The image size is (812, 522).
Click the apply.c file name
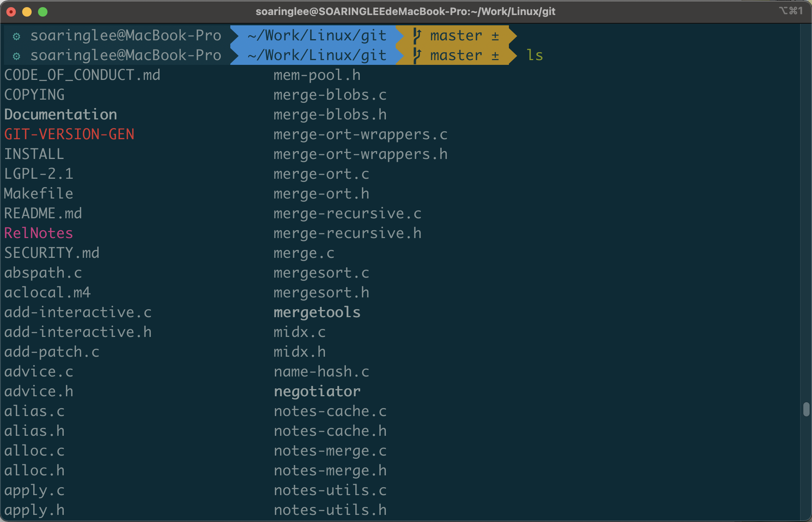pos(34,491)
